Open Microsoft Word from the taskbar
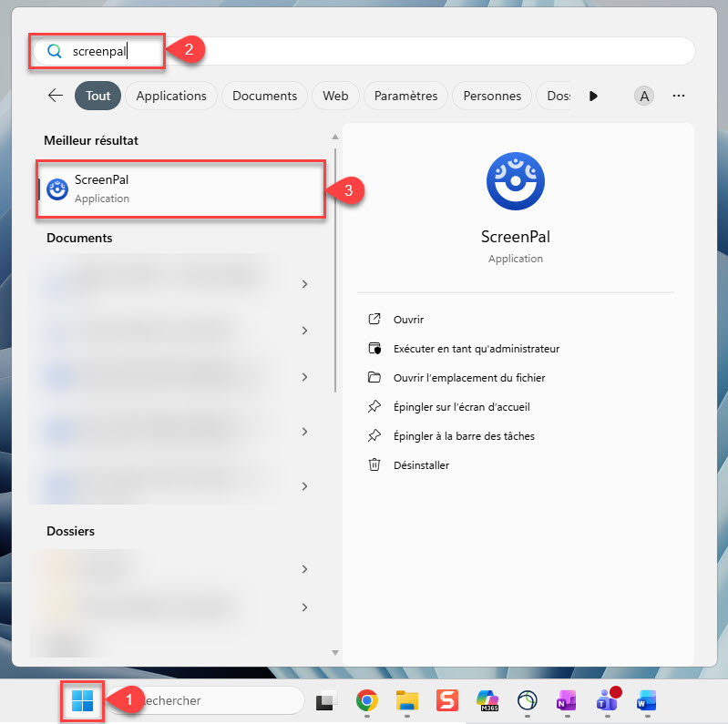 pos(646,701)
